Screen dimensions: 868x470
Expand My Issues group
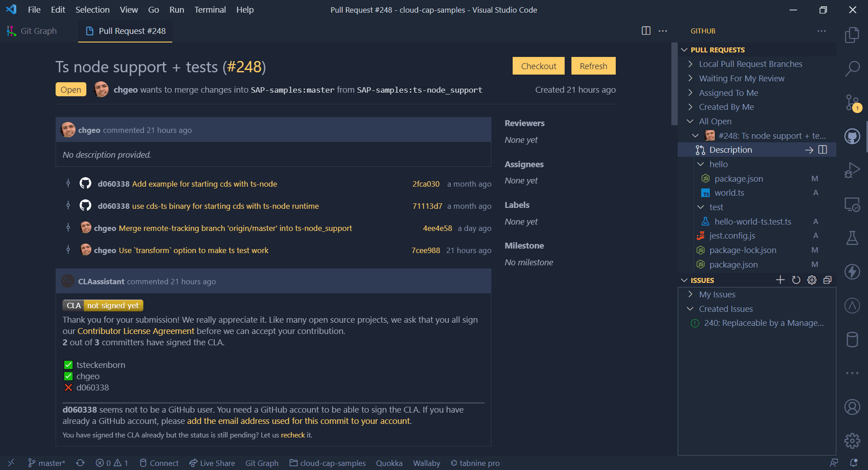[690, 294]
